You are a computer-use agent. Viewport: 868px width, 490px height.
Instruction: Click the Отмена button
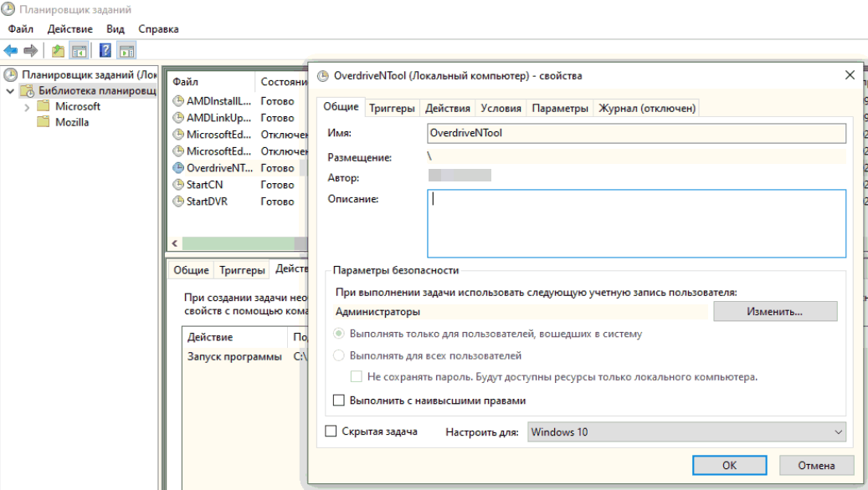[816, 465]
